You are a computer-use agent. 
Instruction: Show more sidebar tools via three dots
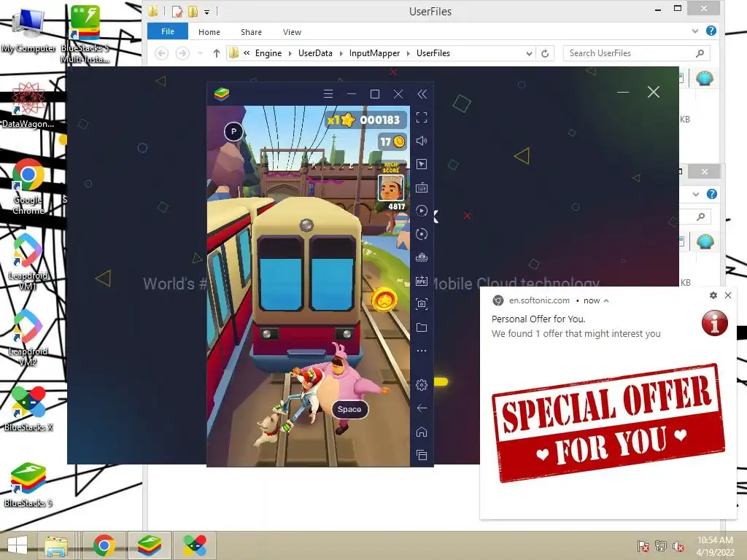pyautogui.click(x=422, y=351)
